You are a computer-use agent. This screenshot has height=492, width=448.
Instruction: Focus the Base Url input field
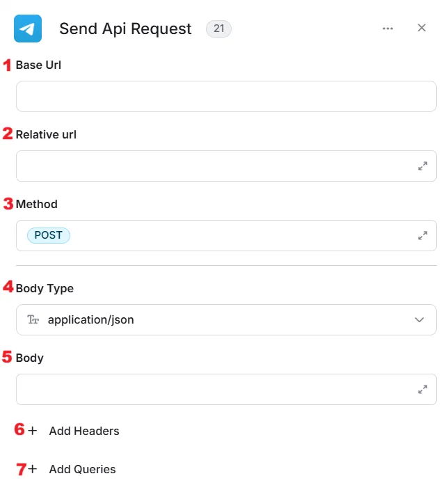tap(226, 96)
